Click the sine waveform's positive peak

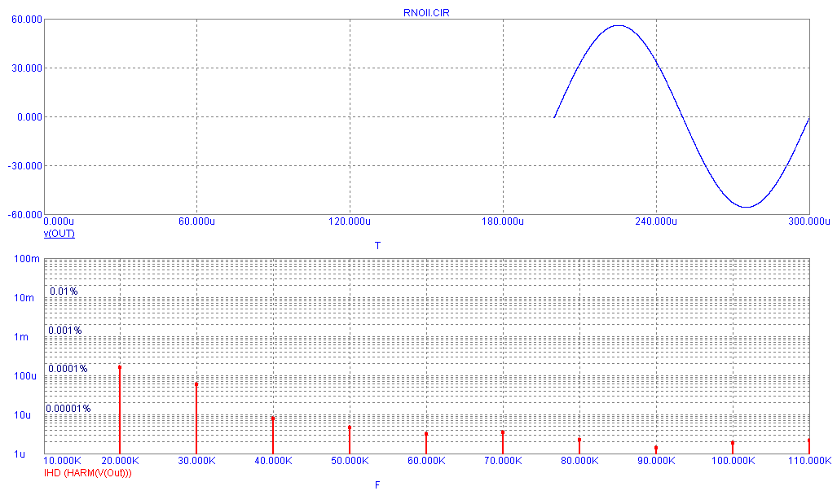(618, 25)
